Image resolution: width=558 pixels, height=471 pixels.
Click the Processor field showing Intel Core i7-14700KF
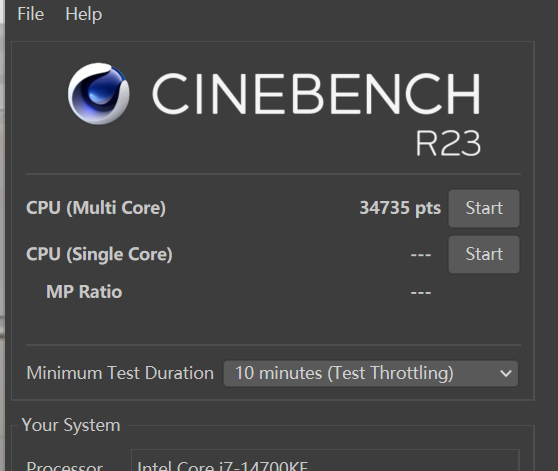coord(325,461)
